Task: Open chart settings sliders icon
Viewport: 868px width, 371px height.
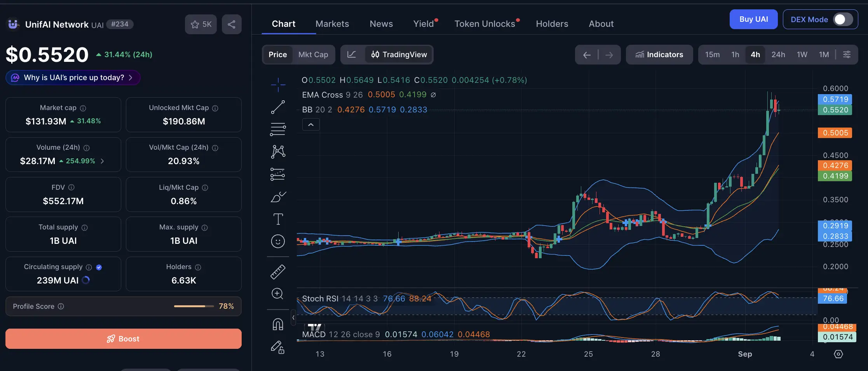Action: [847, 54]
